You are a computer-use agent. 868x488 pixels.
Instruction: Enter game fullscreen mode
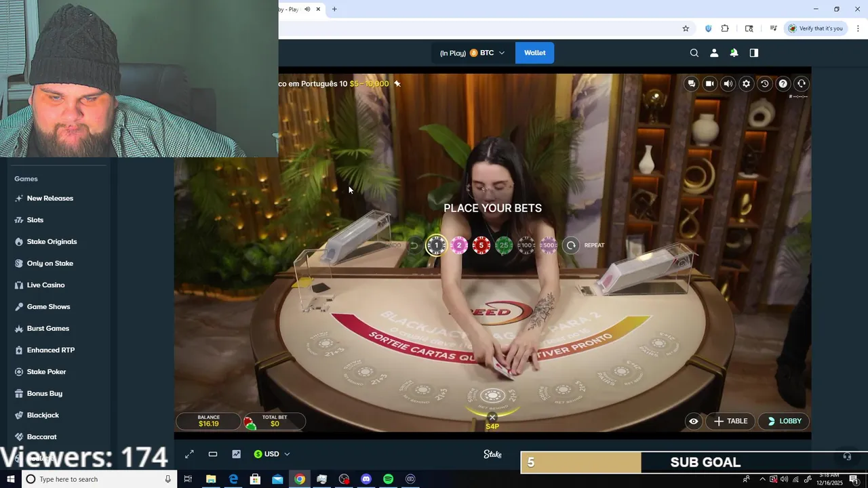click(189, 454)
